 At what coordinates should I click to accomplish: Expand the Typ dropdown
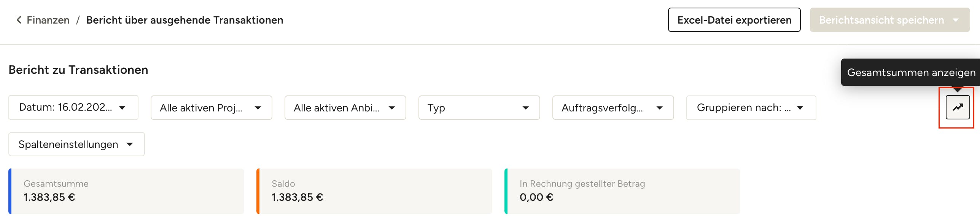click(x=479, y=108)
